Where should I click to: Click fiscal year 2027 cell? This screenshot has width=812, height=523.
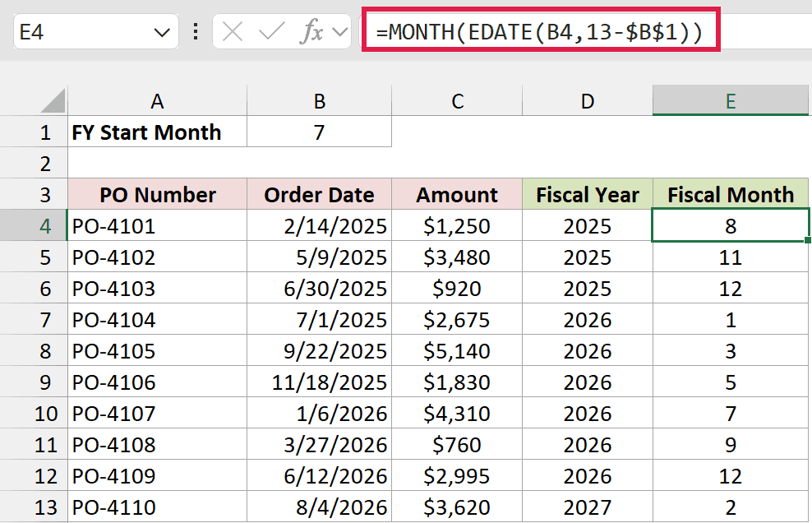click(588, 507)
